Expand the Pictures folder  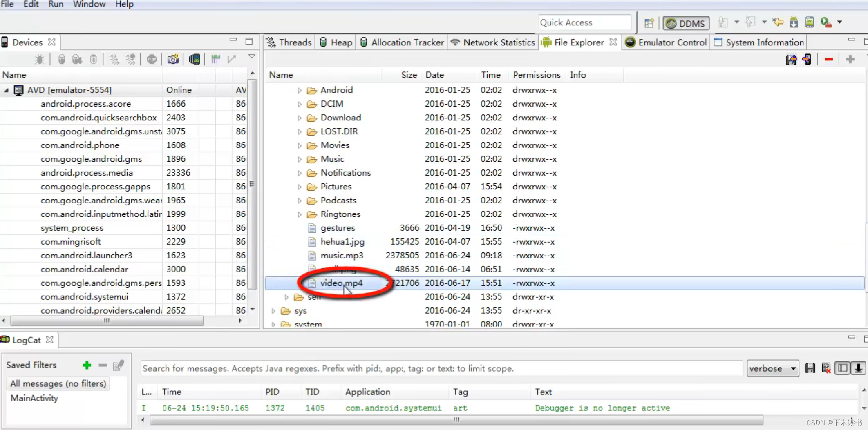pyautogui.click(x=299, y=187)
